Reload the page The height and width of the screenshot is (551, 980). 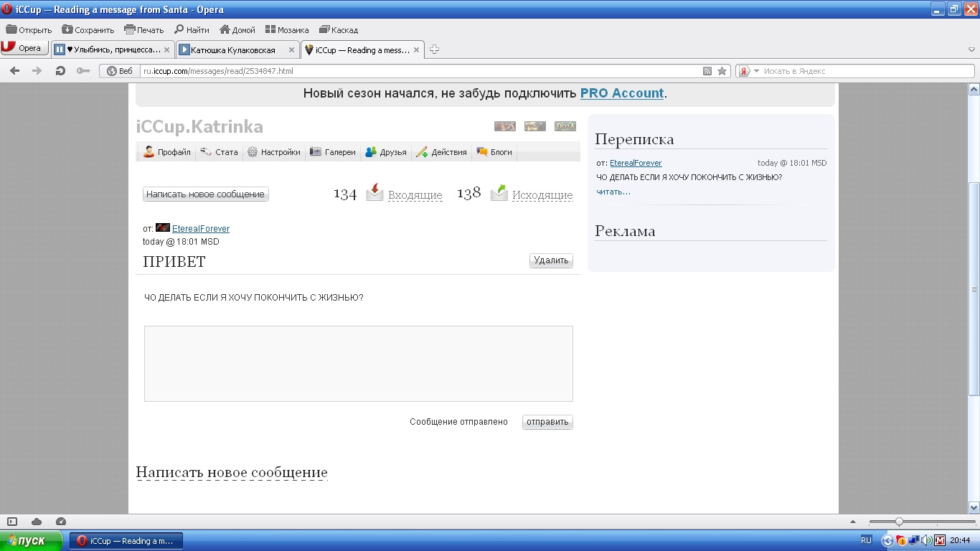coord(60,71)
